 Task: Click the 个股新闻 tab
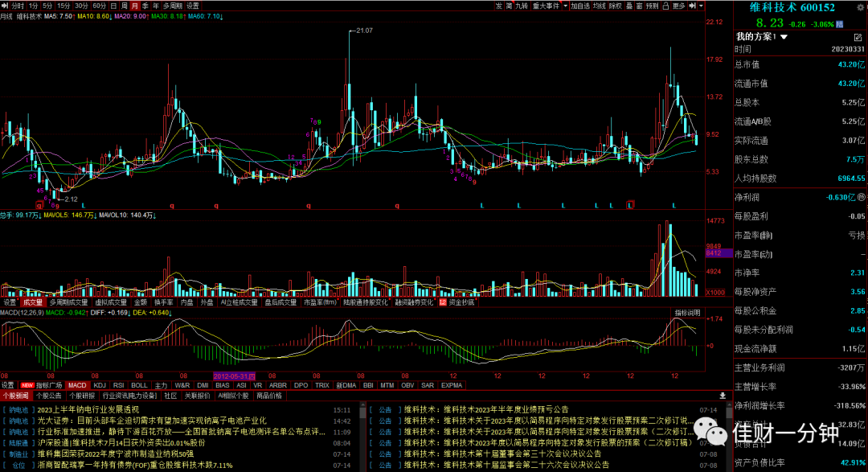(15, 396)
